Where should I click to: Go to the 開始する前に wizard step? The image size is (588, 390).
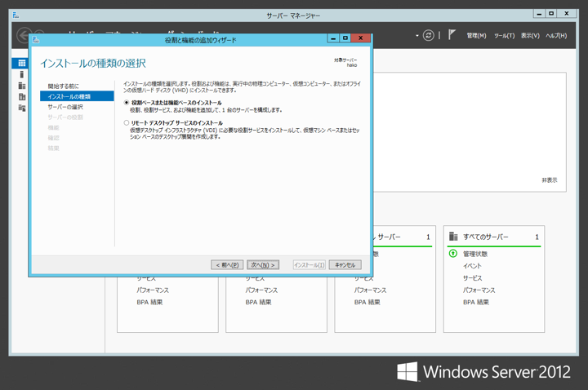pyautogui.click(x=63, y=86)
